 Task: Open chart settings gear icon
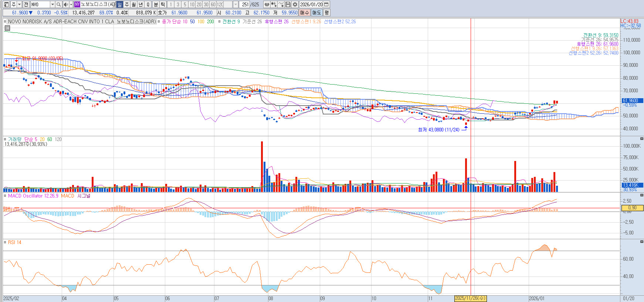pos(295,4)
